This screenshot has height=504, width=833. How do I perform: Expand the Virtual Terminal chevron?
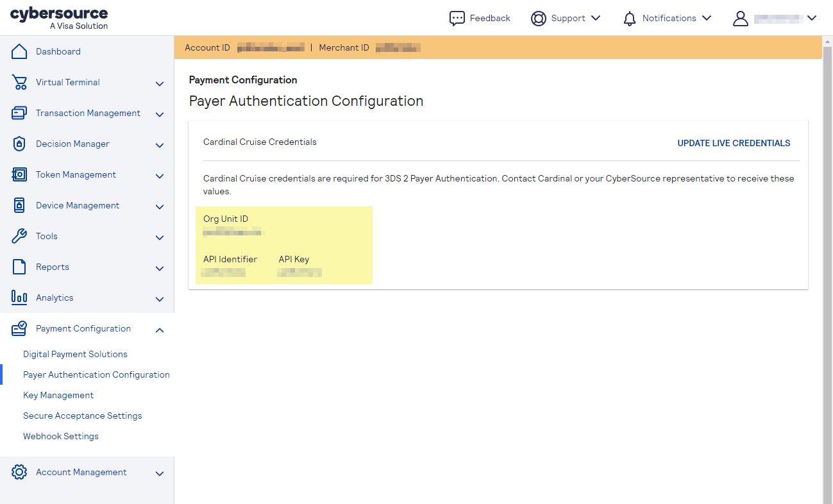tap(160, 83)
